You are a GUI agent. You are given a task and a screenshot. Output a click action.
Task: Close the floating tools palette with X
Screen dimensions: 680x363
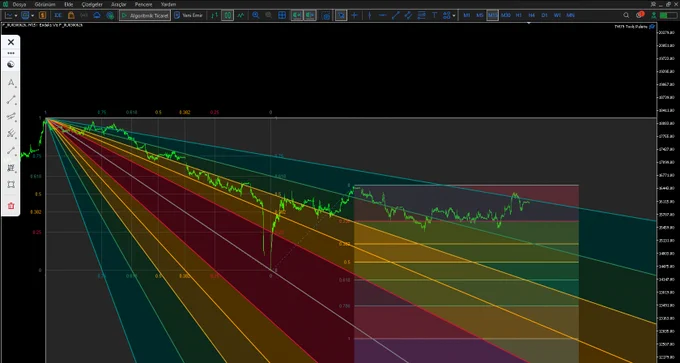point(11,42)
